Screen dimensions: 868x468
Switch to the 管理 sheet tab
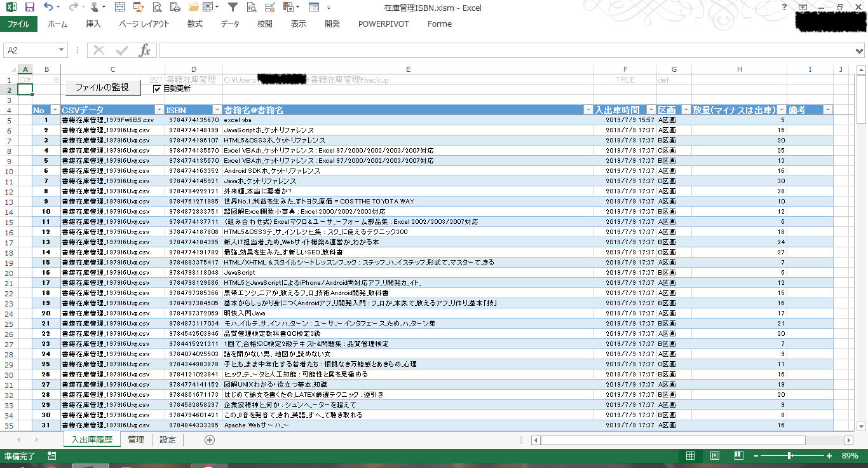(136, 440)
